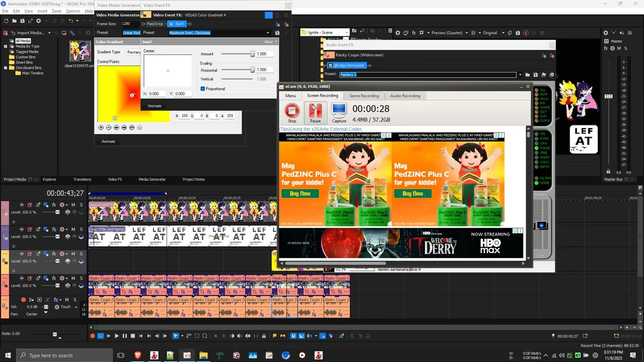
Task: Open the Edit menu
Action: click(17, 11)
